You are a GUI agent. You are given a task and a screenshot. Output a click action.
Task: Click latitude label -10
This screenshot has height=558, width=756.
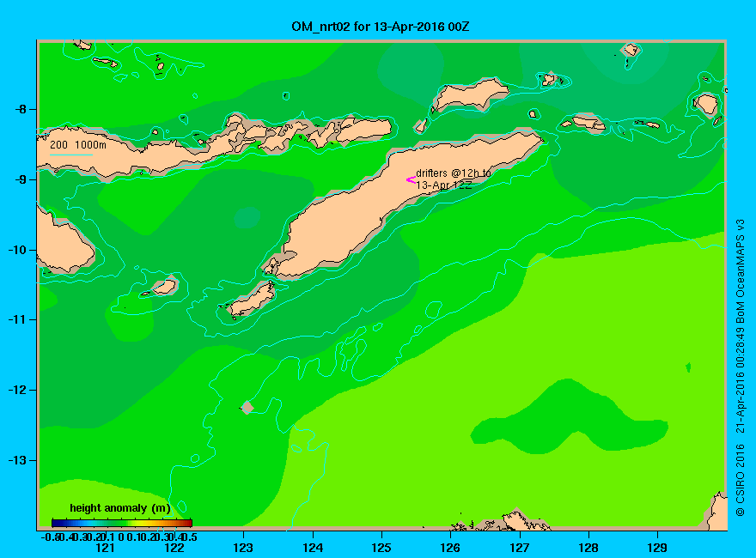coord(17,250)
